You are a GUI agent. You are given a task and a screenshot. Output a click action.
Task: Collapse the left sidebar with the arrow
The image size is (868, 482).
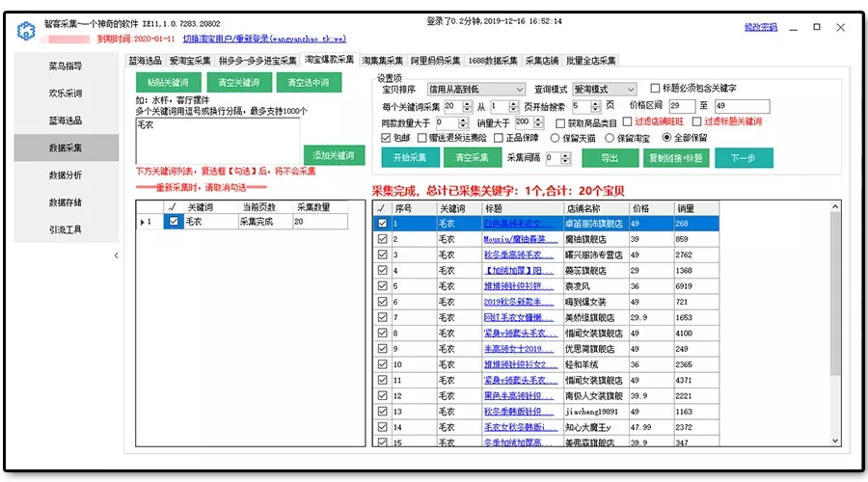[x=116, y=255]
